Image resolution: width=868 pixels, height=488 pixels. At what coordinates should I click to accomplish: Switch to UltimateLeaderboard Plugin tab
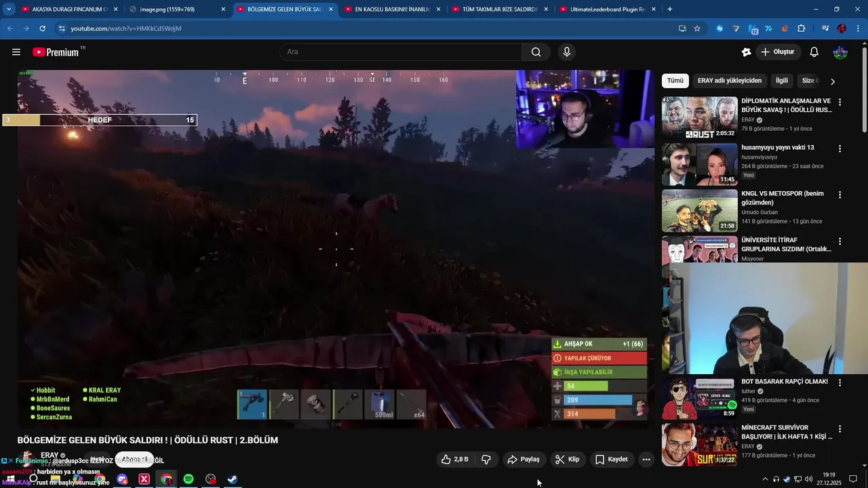[607, 9]
